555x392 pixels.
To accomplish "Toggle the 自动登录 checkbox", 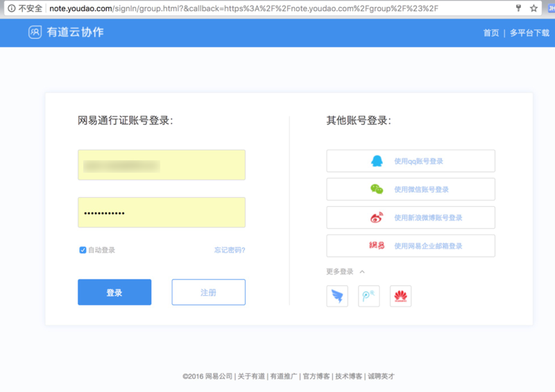I will point(83,250).
